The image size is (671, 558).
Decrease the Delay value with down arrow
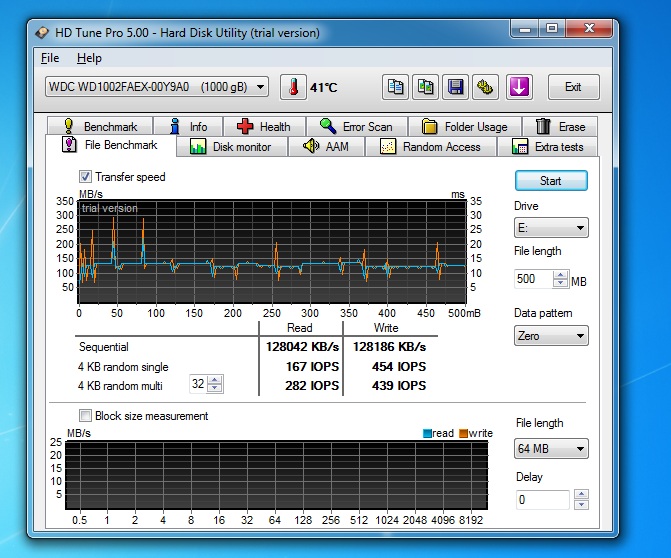581,505
